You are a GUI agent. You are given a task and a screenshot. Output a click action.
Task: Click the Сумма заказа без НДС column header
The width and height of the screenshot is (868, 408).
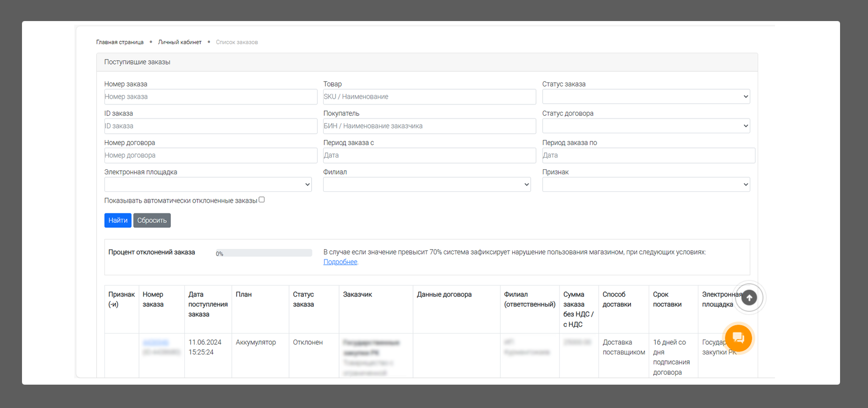(x=578, y=310)
